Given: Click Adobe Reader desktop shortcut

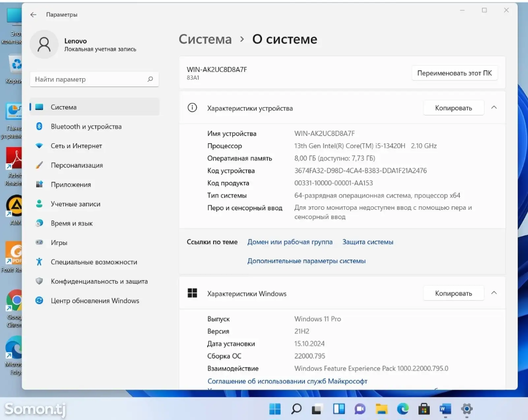Looking at the screenshot, I should coord(14,167).
